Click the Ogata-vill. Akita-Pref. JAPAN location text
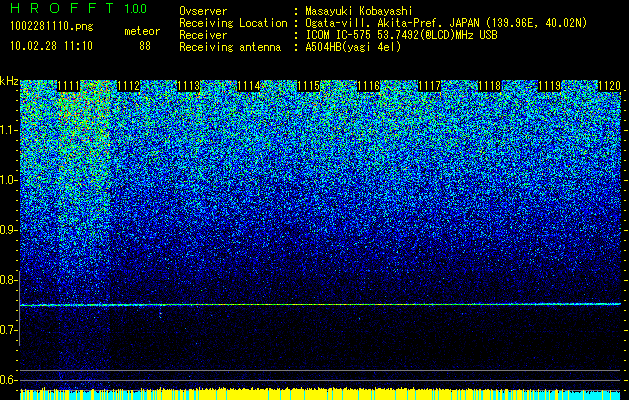 pyautogui.click(x=446, y=24)
